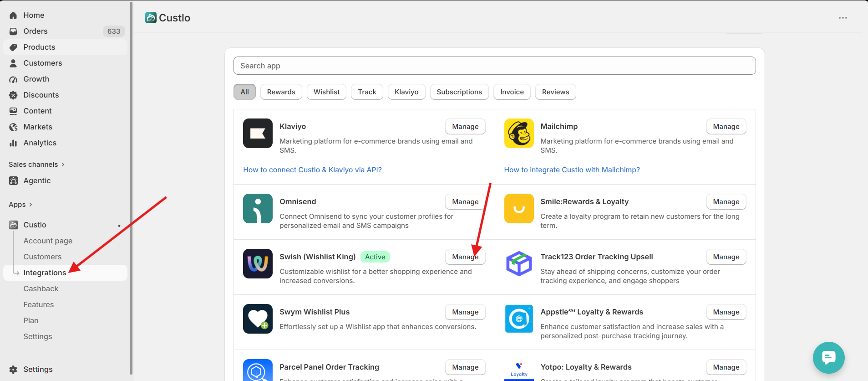Image resolution: width=868 pixels, height=381 pixels.
Task: Expand the Apps section chevron
Action: (30, 205)
